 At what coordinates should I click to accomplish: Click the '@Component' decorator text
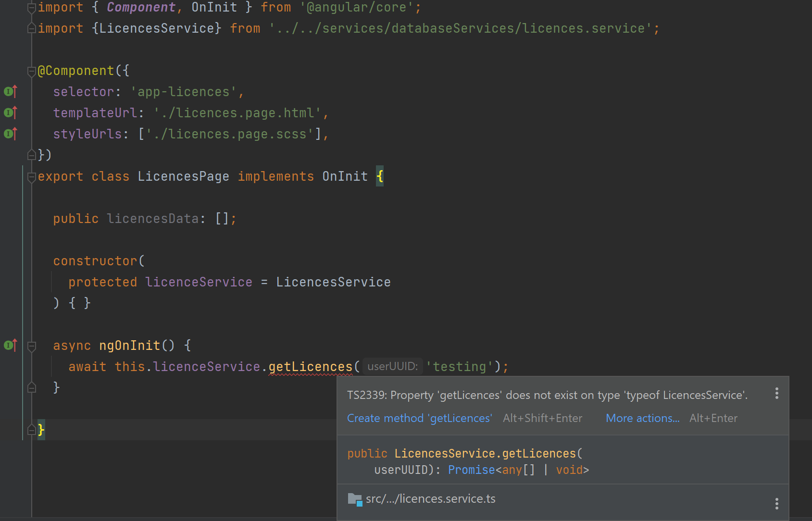[76, 71]
